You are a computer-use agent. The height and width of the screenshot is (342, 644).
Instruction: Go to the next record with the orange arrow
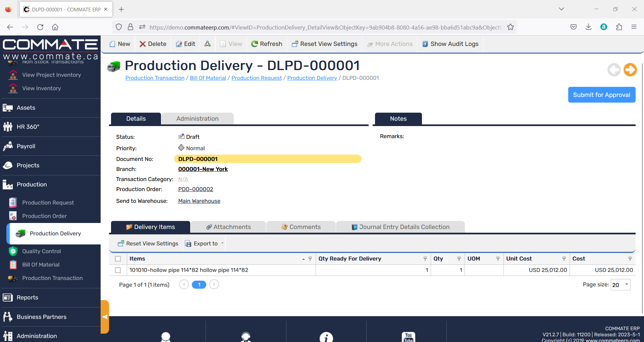pyautogui.click(x=630, y=70)
